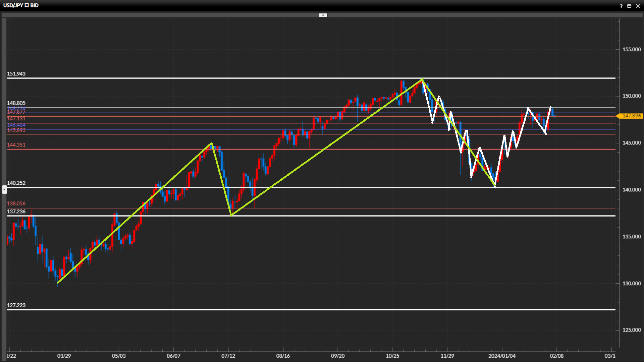Maximize the USD/JPY chart window

629,6
